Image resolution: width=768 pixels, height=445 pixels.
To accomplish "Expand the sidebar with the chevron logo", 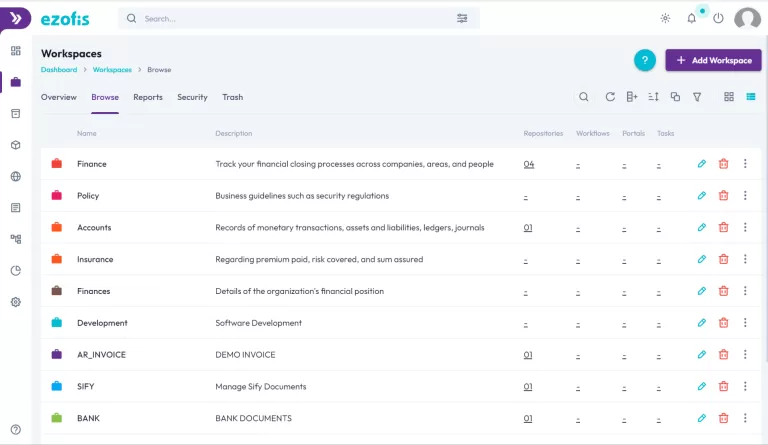I will coord(15,18).
